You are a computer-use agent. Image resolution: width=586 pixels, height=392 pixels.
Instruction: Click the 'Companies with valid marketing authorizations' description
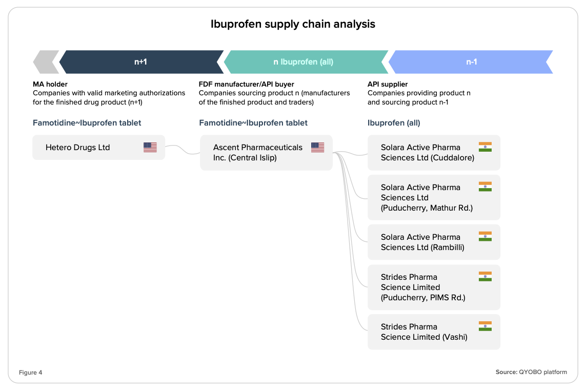coord(109,97)
